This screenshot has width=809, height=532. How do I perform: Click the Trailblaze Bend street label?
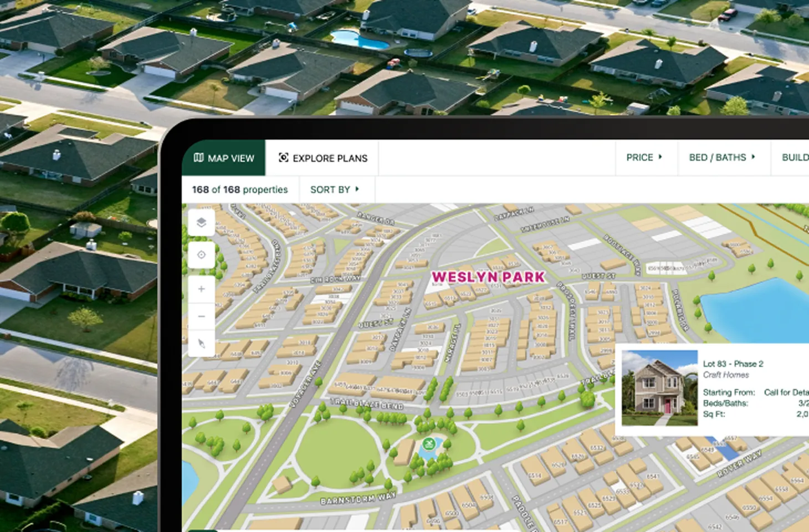pos(367,403)
